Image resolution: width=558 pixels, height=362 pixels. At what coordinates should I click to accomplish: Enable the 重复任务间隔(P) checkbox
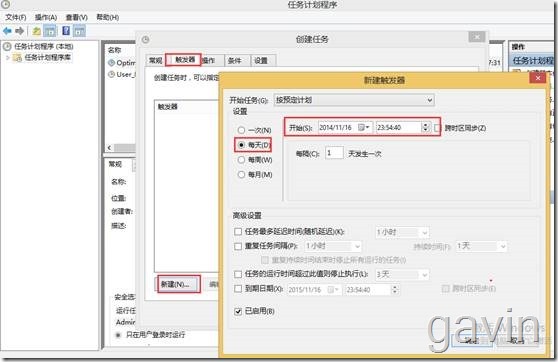tap(238, 246)
